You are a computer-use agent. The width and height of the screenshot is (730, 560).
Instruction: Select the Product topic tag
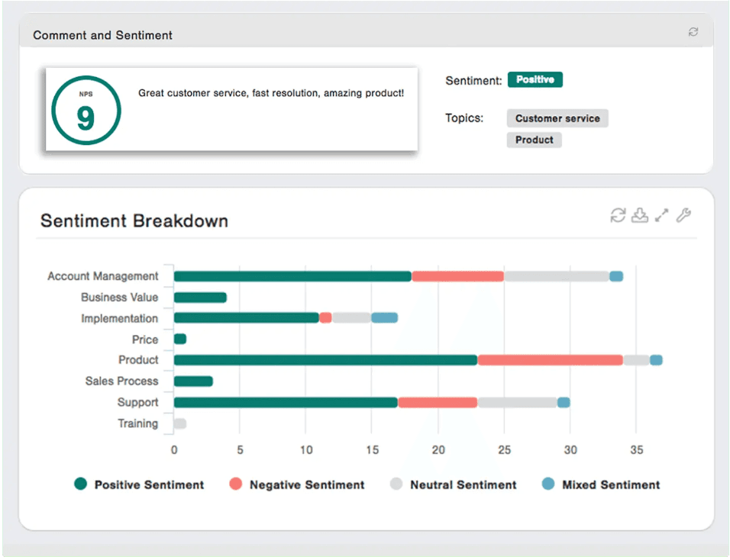tap(534, 140)
